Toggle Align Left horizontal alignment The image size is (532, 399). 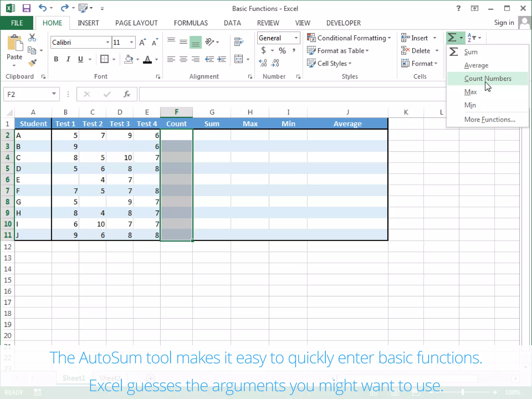coord(171,59)
